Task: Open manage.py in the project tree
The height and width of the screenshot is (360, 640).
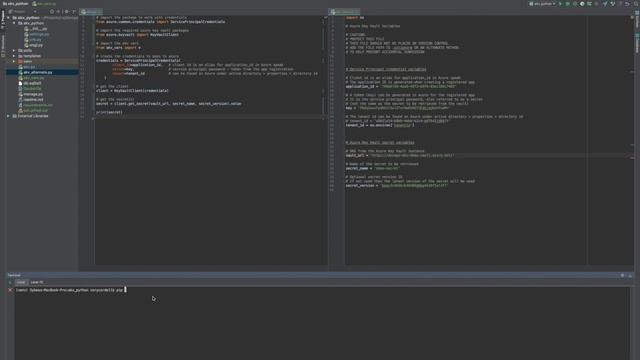Action: tap(31, 94)
